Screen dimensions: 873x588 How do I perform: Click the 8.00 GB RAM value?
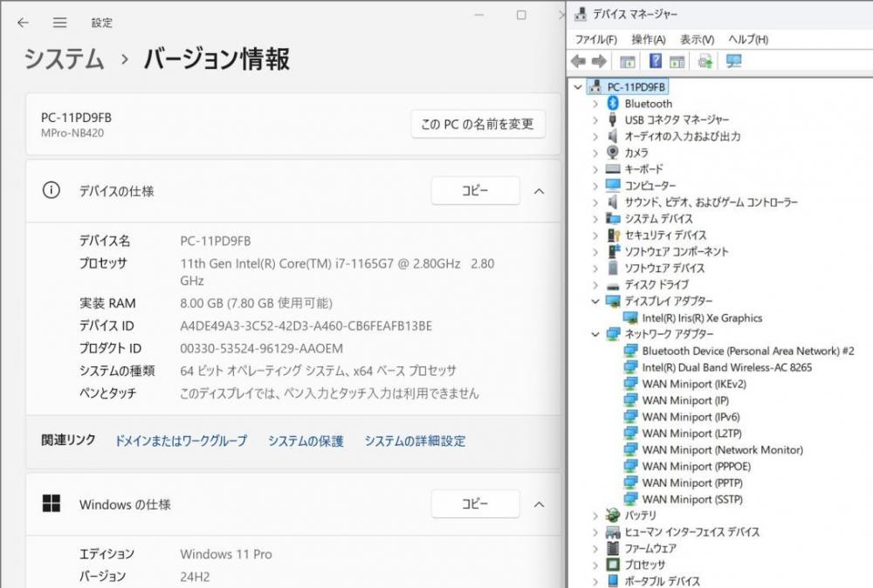(x=256, y=304)
